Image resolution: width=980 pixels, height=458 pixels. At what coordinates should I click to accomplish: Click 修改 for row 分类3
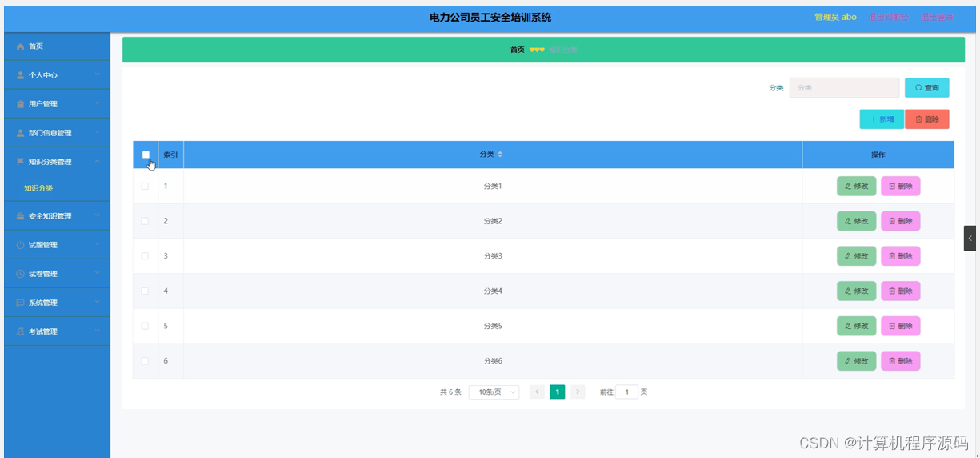coord(857,256)
